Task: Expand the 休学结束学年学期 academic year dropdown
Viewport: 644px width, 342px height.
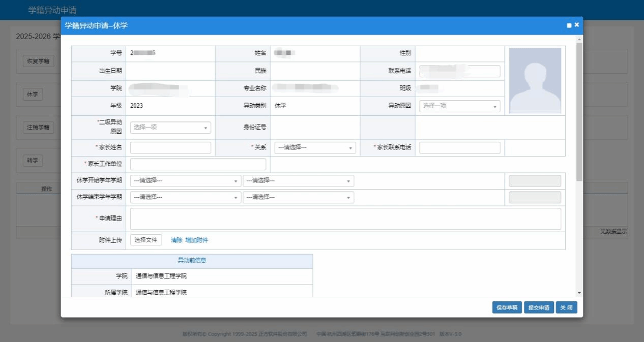Action: 186,197
